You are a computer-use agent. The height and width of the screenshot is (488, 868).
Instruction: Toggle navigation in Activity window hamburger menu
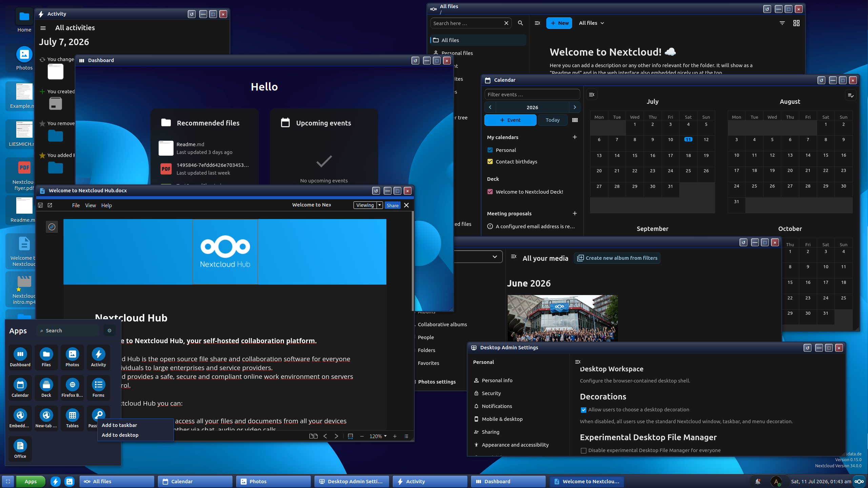click(x=43, y=28)
